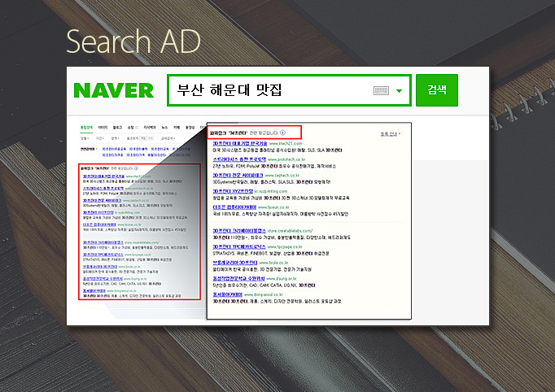The height and width of the screenshot is (392, 555).
Task: Switch to the 이미지 tab
Action: coord(103,127)
